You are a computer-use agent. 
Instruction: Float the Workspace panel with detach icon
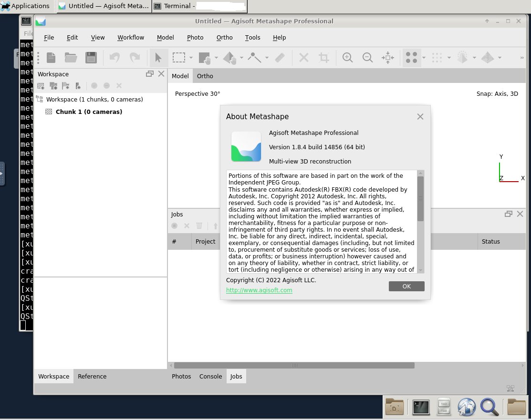click(150, 74)
